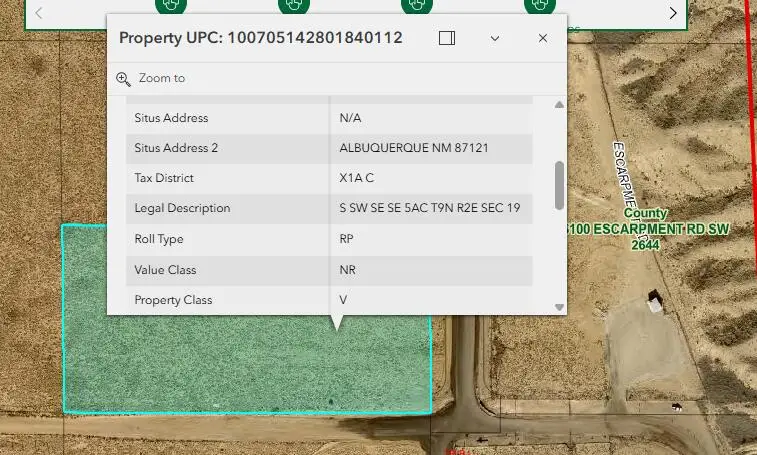Collapse the property popup with chevron
This screenshot has width=757, height=455.
(x=495, y=38)
